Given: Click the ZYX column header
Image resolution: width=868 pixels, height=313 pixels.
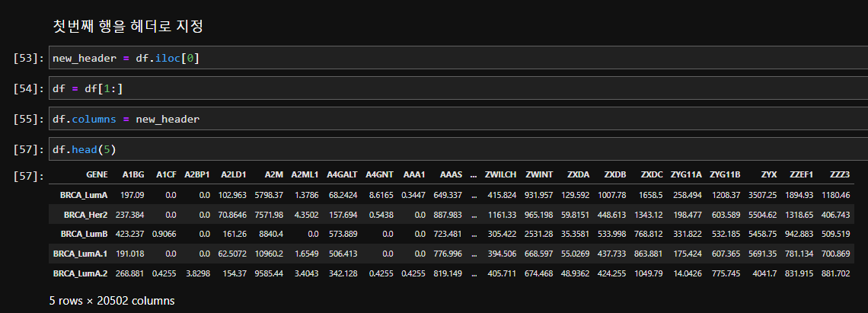Looking at the screenshot, I should (769, 174).
